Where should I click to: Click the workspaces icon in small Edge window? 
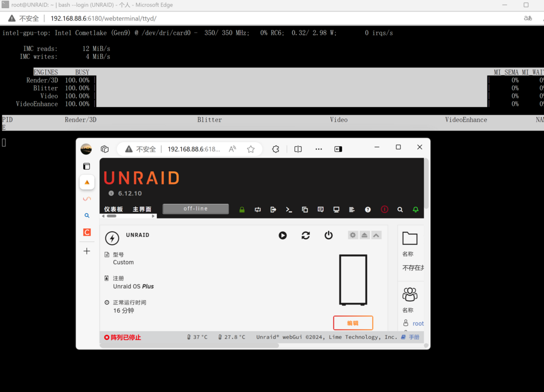coord(105,149)
